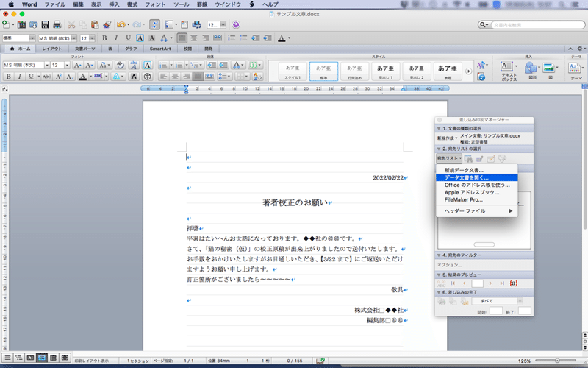Click the phonetic guide (ruby) icon in ribbon

coord(134,65)
